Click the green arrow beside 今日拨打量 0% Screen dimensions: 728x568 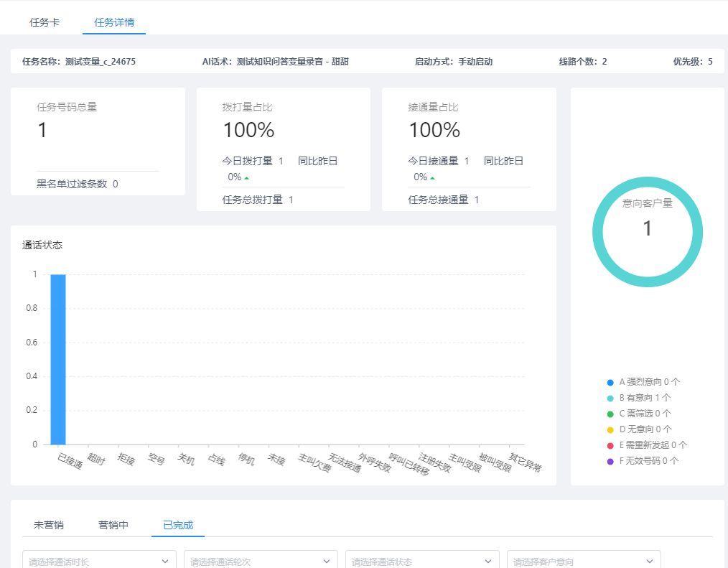point(246,178)
